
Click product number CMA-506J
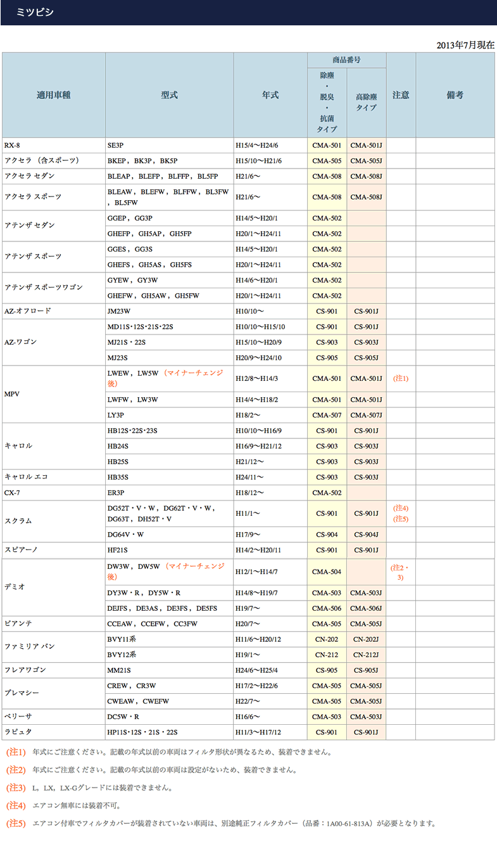pyautogui.click(x=367, y=608)
